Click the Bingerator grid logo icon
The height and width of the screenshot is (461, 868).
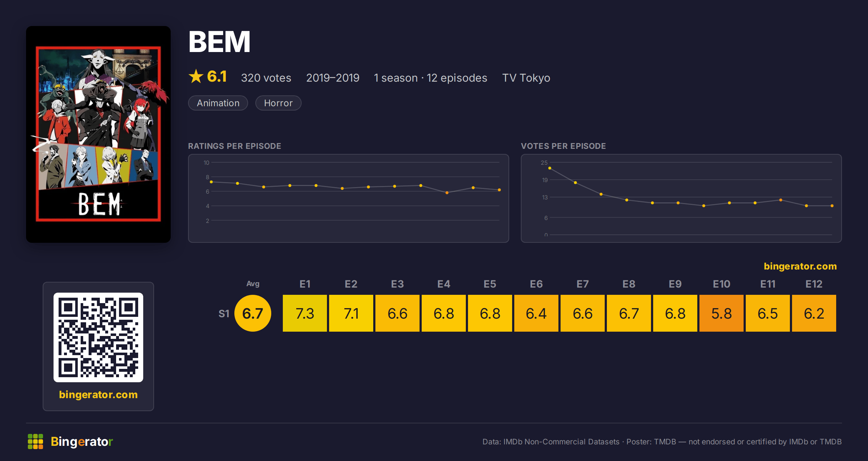[35, 441]
